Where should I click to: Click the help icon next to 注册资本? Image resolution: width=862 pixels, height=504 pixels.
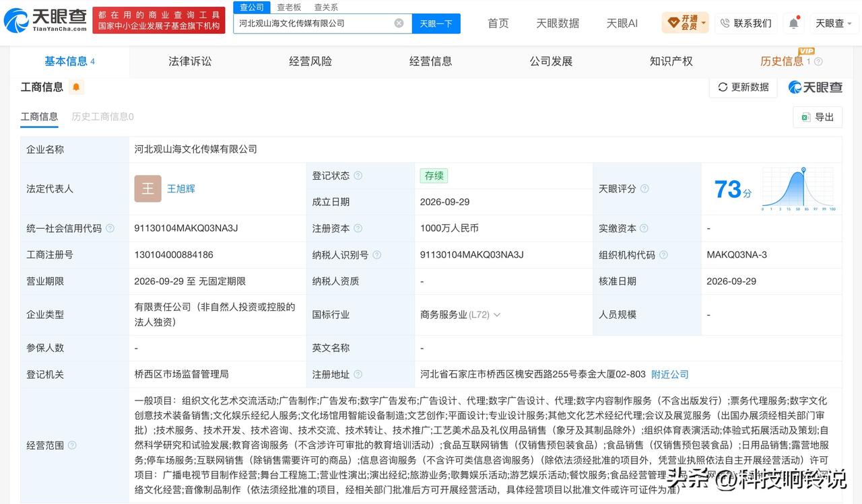click(x=358, y=228)
